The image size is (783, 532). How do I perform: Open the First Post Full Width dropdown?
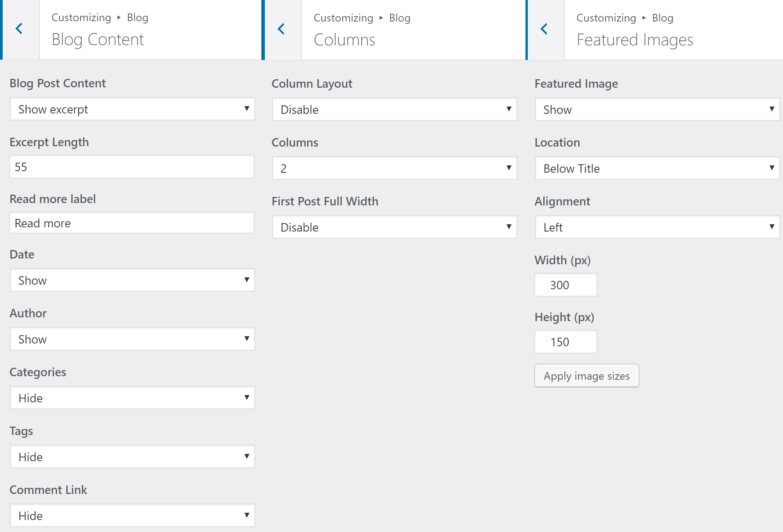[394, 227]
